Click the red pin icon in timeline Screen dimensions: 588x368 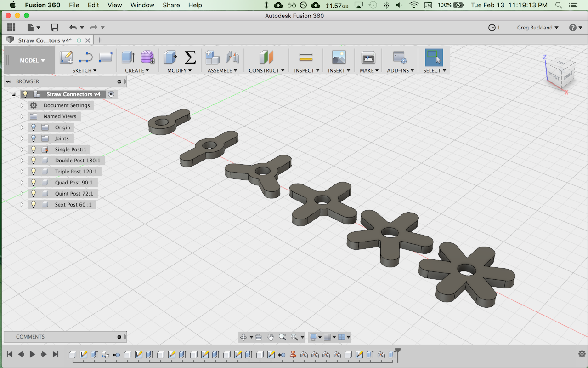[x=293, y=355]
